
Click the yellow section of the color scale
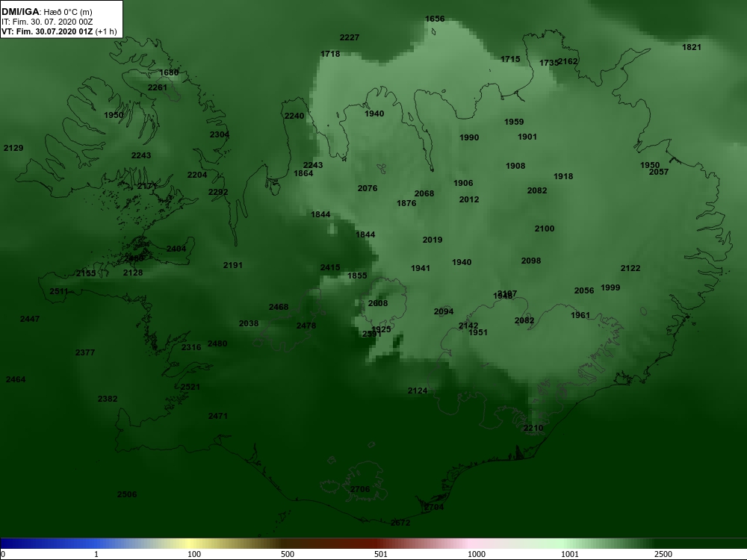pyautogui.click(x=190, y=544)
